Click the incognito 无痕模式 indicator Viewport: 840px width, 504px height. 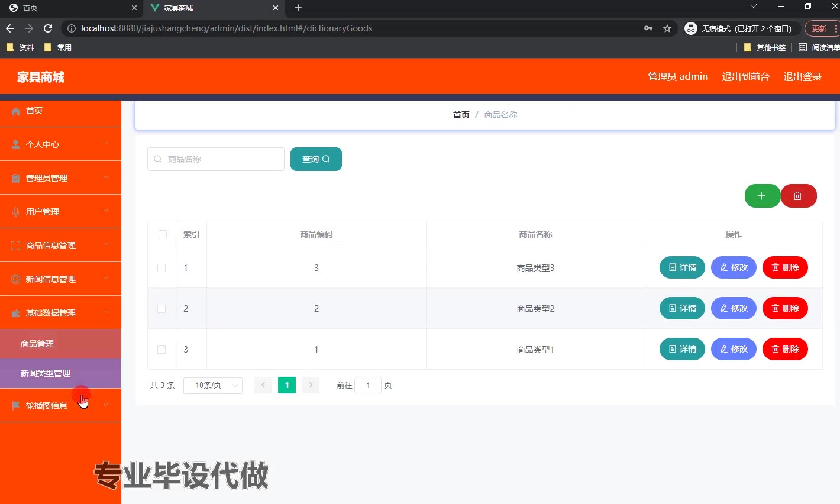(742, 28)
